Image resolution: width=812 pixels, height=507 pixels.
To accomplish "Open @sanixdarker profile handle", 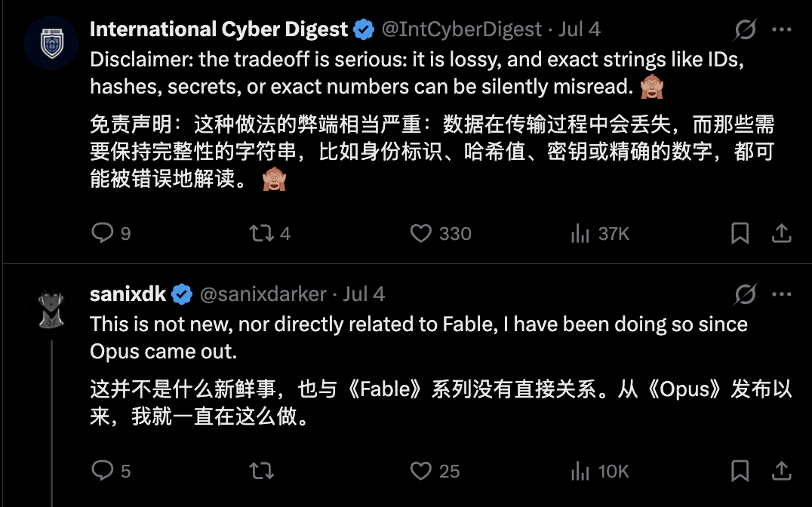I will [x=263, y=294].
